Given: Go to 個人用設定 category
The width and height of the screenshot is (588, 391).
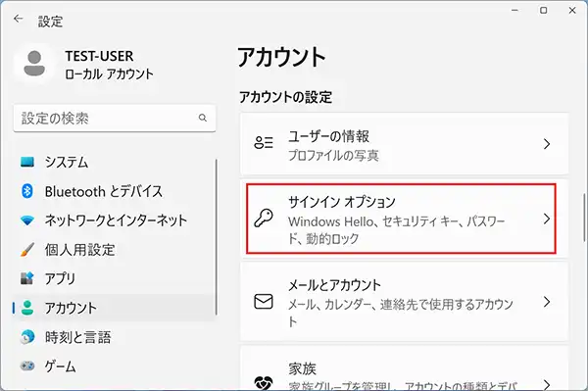Looking at the screenshot, I should coord(115,249).
